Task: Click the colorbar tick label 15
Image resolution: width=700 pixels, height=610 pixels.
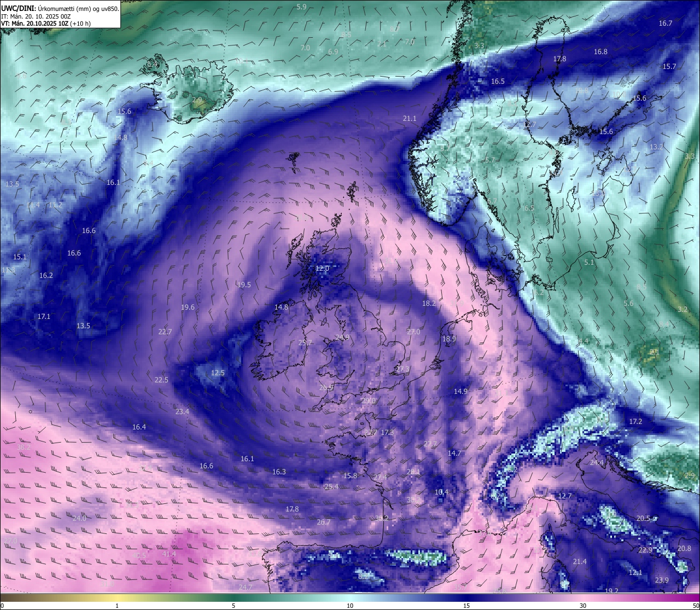Action: pyautogui.click(x=466, y=606)
